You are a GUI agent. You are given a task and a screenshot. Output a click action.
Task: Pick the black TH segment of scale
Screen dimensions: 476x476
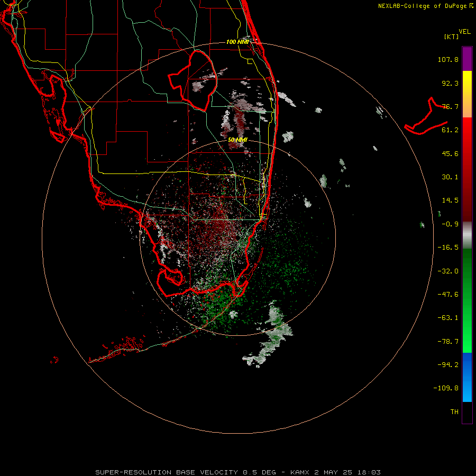[467, 413]
